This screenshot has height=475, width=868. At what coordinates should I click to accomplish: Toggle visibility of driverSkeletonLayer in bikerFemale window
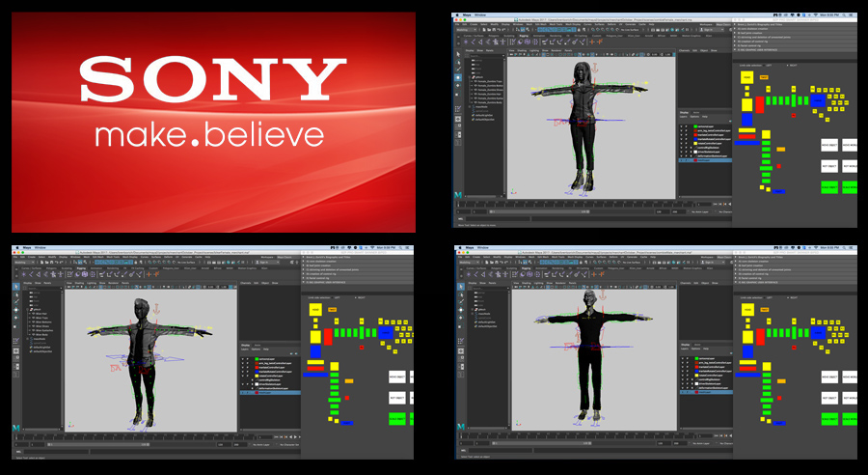(x=242, y=384)
